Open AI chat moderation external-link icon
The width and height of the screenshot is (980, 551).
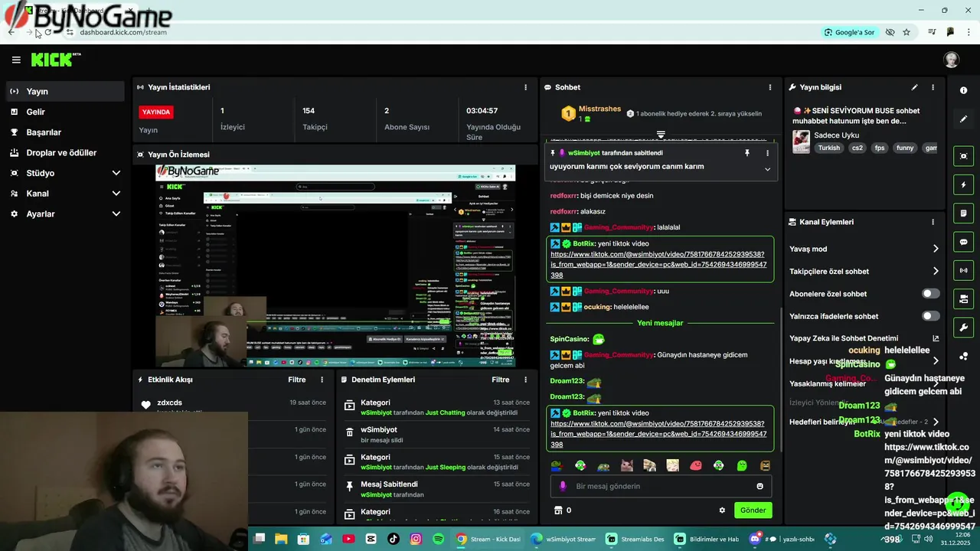[935, 338]
